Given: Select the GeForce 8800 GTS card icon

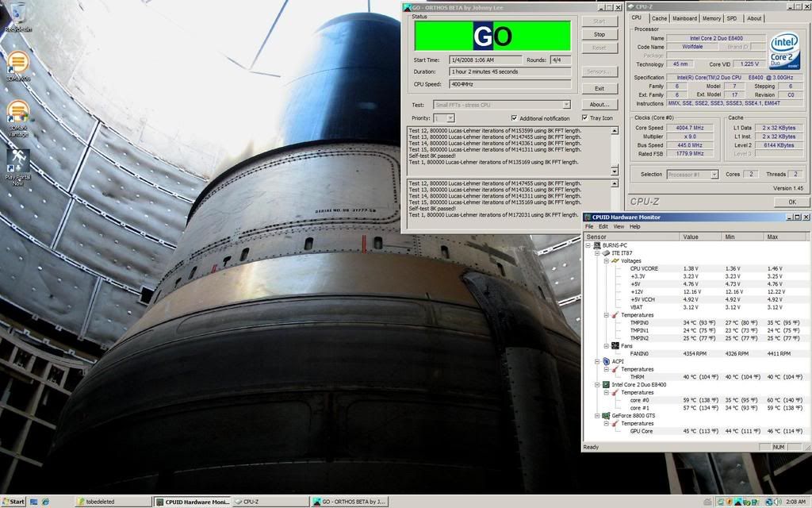Looking at the screenshot, I should coord(606,416).
